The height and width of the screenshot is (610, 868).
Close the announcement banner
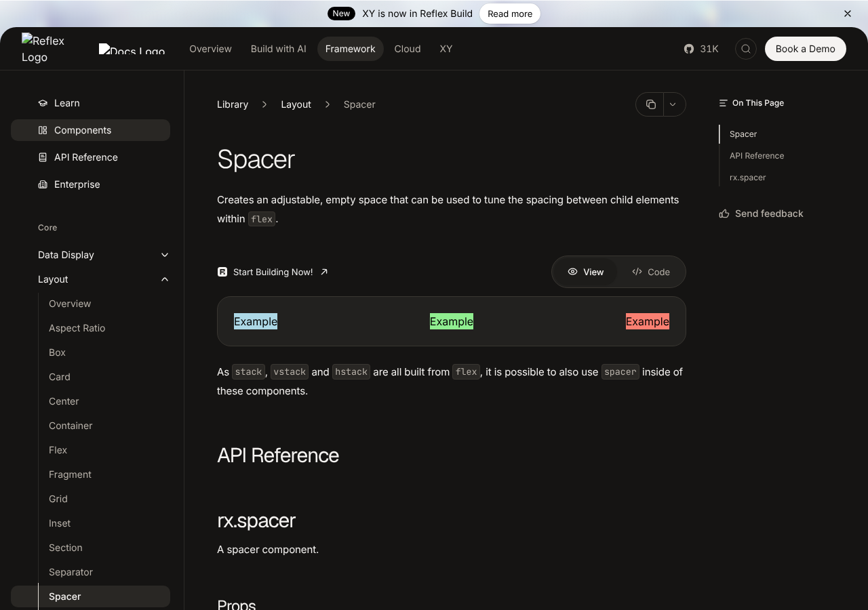[848, 14]
